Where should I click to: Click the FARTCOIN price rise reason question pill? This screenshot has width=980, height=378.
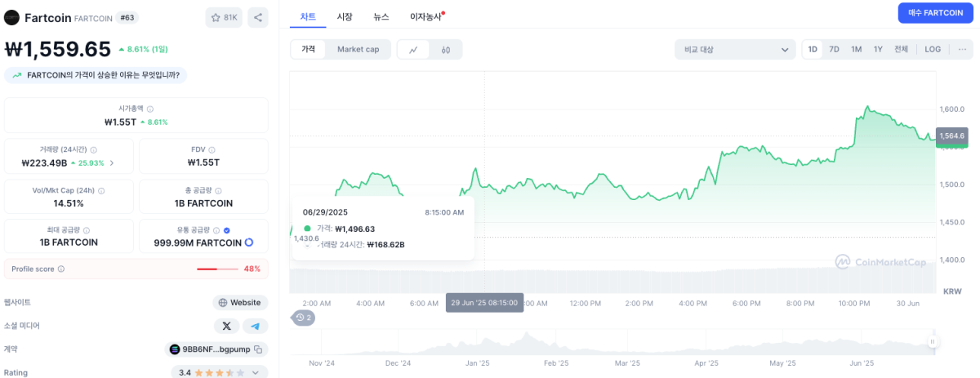pos(96,75)
